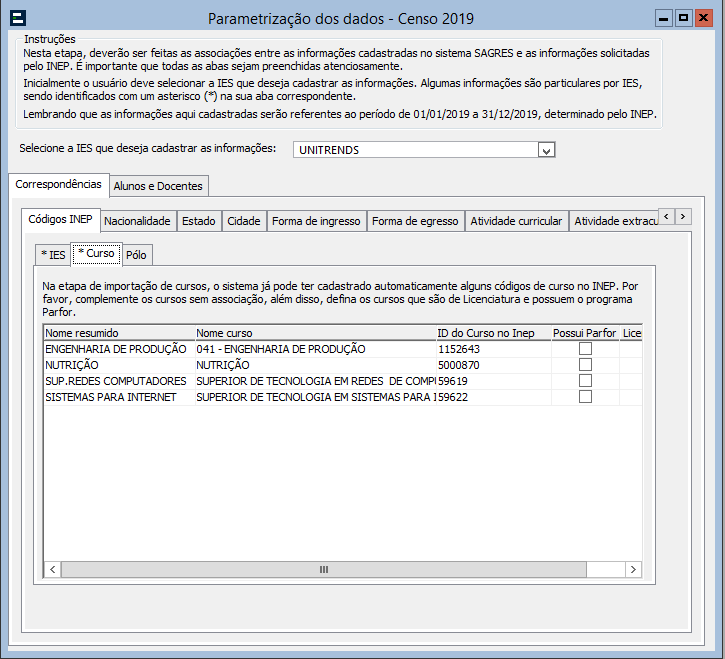Click SUPERIOR DE TECNOLOGIA EM SISTEMAS course name
Image resolution: width=725 pixels, height=659 pixels.
coord(316,397)
